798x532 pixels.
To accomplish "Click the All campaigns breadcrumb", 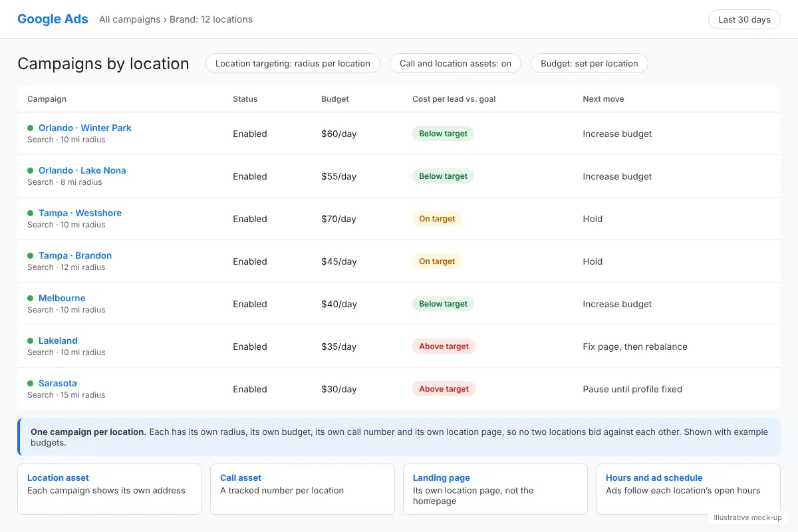I will click(x=130, y=19).
